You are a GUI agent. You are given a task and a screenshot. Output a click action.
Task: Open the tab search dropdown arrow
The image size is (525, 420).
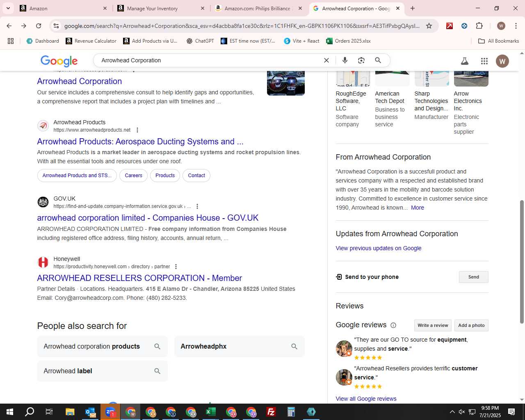tap(8, 8)
